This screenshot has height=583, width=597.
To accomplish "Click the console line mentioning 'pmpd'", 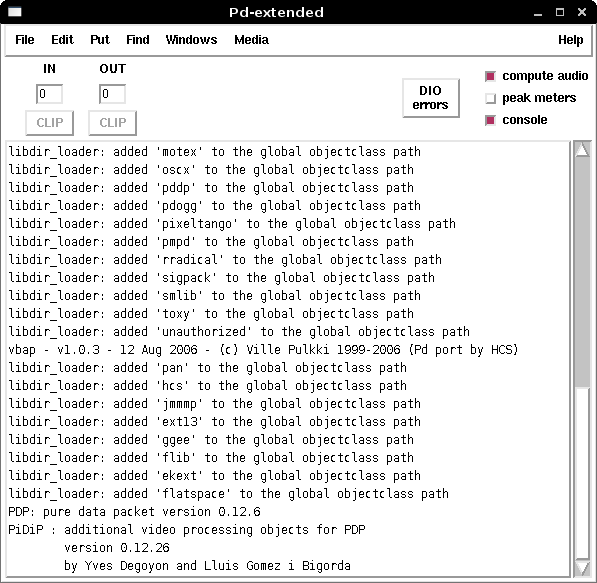I will (211, 242).
